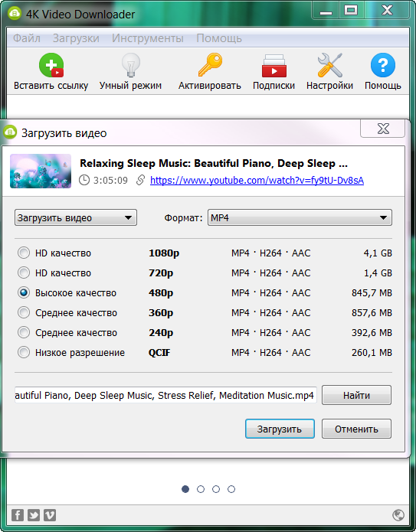The width and height of the screenshot is (416, 532).
Task: Click the '392,6 MB' size value
Action: coord(372,333)
